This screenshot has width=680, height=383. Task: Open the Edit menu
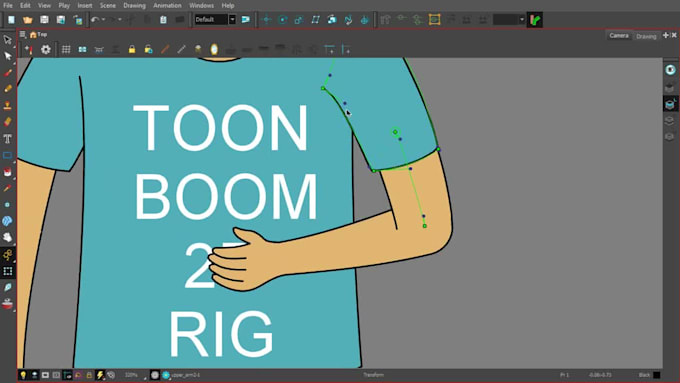click(x=25, y=6)
